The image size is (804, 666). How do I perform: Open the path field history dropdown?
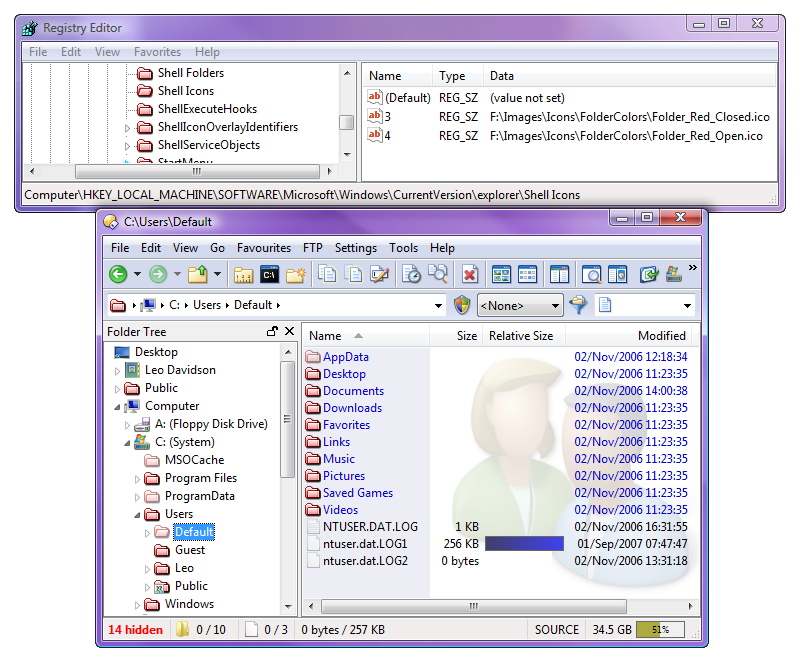click(x=438, y=306)
